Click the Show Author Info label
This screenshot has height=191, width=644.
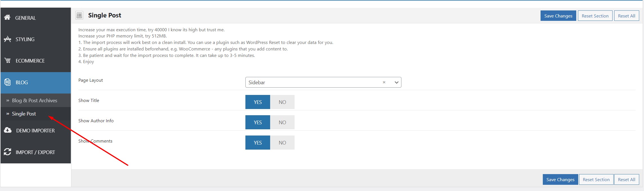tap(96, 121)
